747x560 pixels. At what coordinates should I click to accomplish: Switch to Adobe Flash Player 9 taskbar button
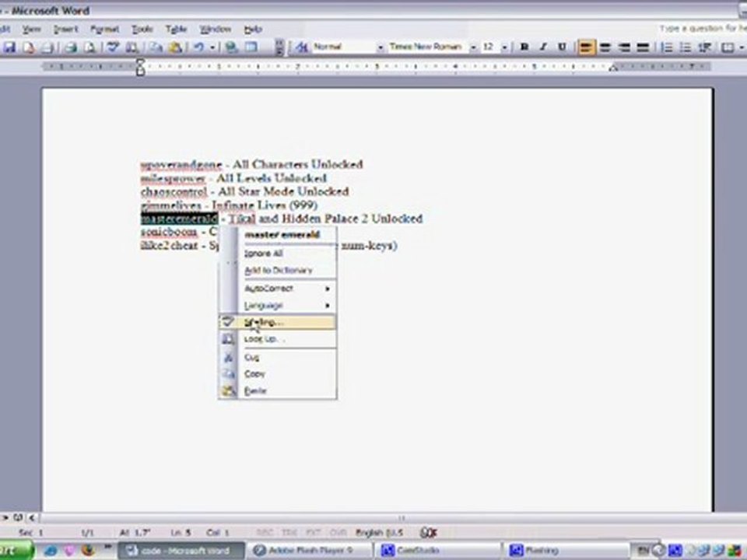pos(310,551)
